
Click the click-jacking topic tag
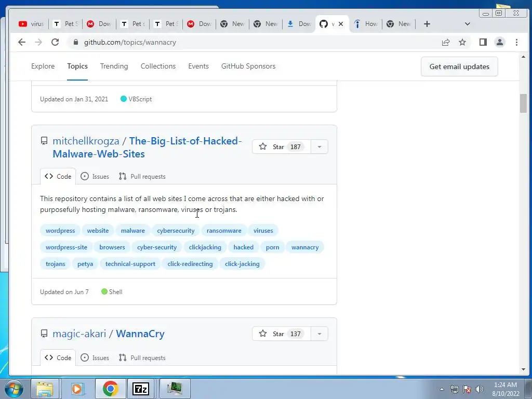point(242,263)
